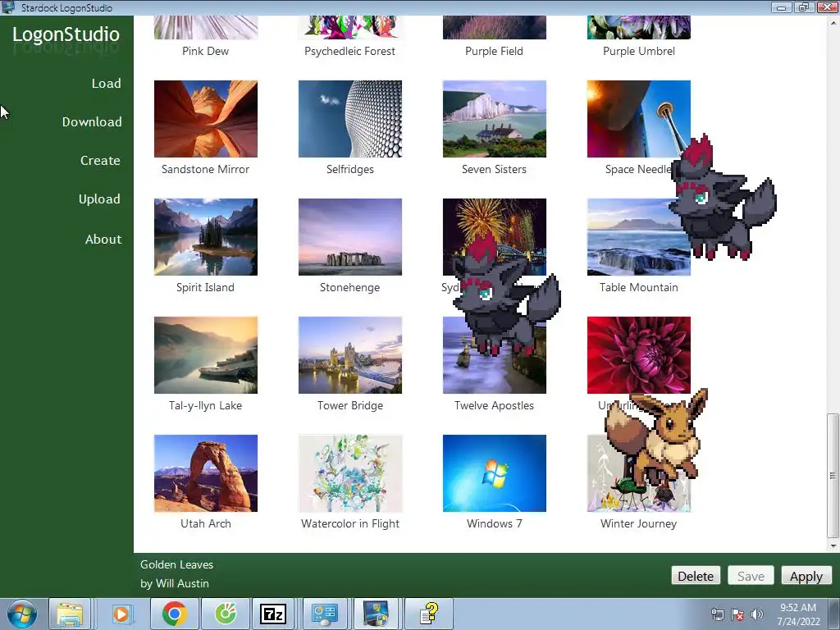Choose the Seven Sisters thumbnail
Screen dimensions: 840x630
pos(495,119)
